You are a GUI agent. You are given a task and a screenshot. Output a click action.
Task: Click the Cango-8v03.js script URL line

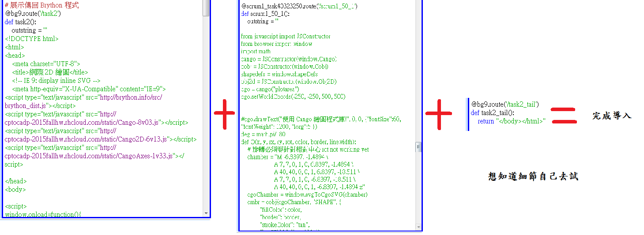click(x=96, y=123)
